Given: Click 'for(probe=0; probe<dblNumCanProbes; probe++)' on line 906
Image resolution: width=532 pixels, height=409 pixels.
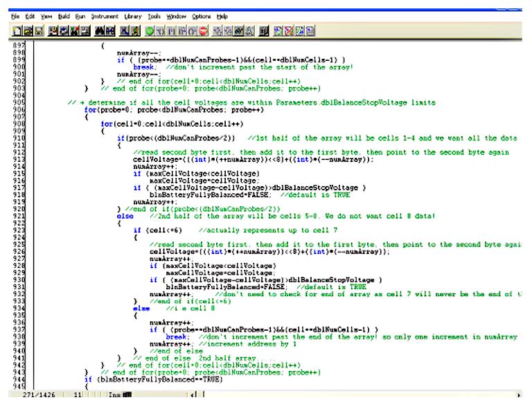Looking at the screenshot, I should click(x=174, y=109).
